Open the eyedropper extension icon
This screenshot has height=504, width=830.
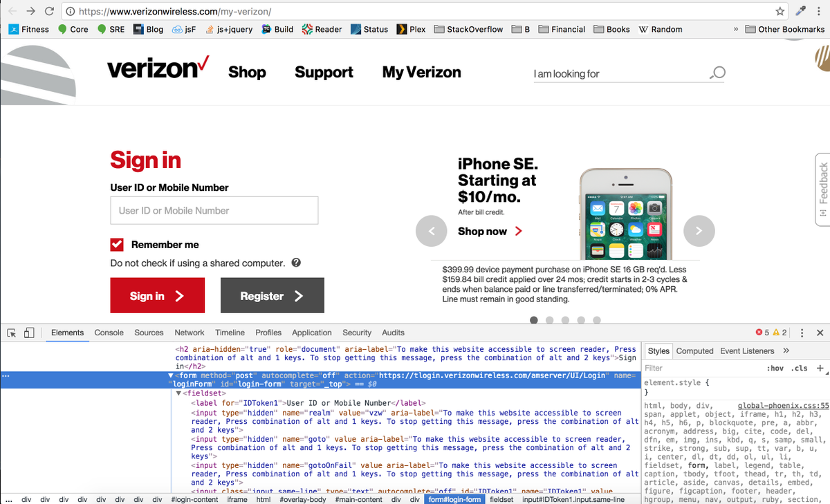801,12
